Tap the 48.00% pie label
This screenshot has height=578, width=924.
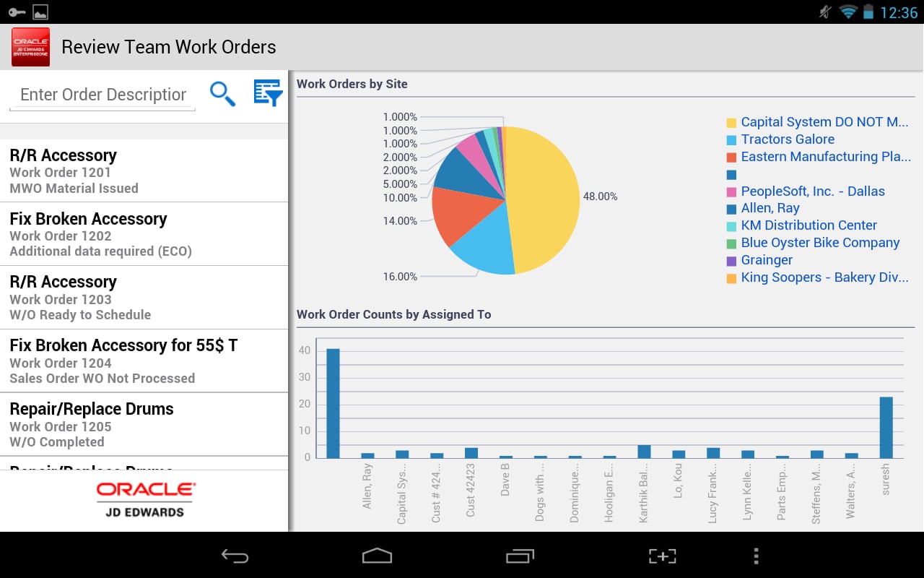pyautogui.click(x=601, y=197)
